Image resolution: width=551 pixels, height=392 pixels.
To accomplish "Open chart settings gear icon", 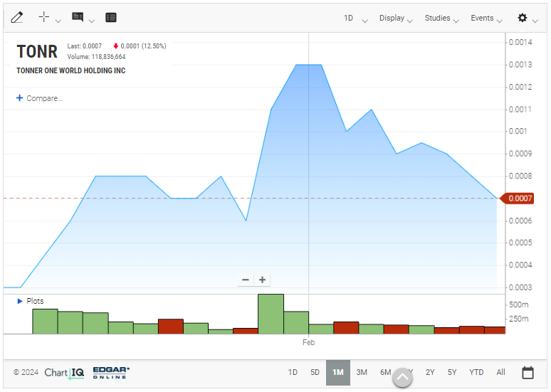I will click(523, 18).
